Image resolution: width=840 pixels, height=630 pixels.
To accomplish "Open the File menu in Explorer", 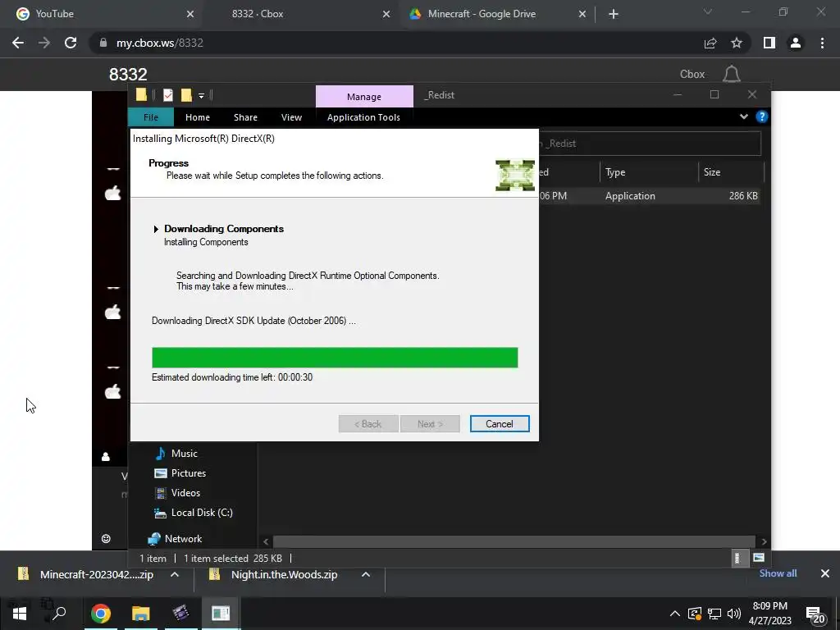I will [x=151, y=117].
